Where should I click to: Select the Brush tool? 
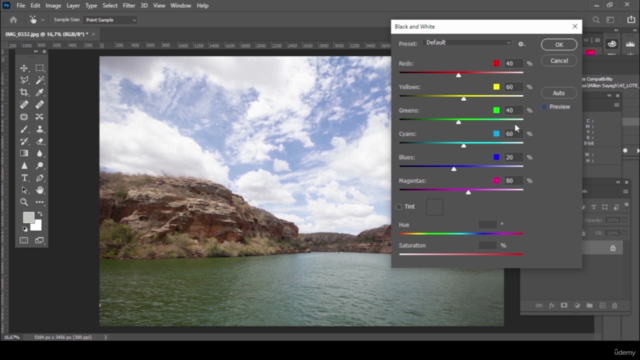(24, 129)
